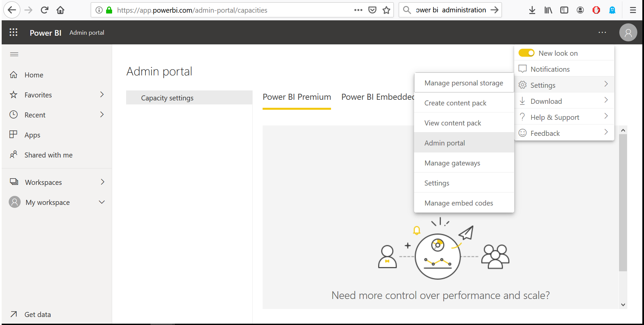Choose Manage gateways from menu
Viewport: 644px width, 325px height.
point(464,163)
